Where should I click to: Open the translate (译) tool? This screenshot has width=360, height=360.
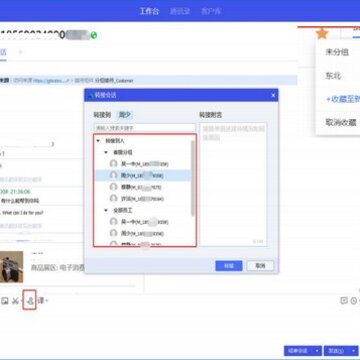tap(41, 301)
